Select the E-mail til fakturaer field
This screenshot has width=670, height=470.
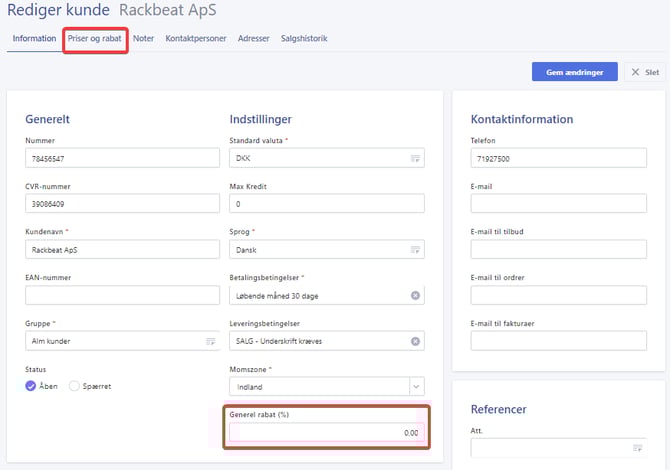[x=558, y=341]
